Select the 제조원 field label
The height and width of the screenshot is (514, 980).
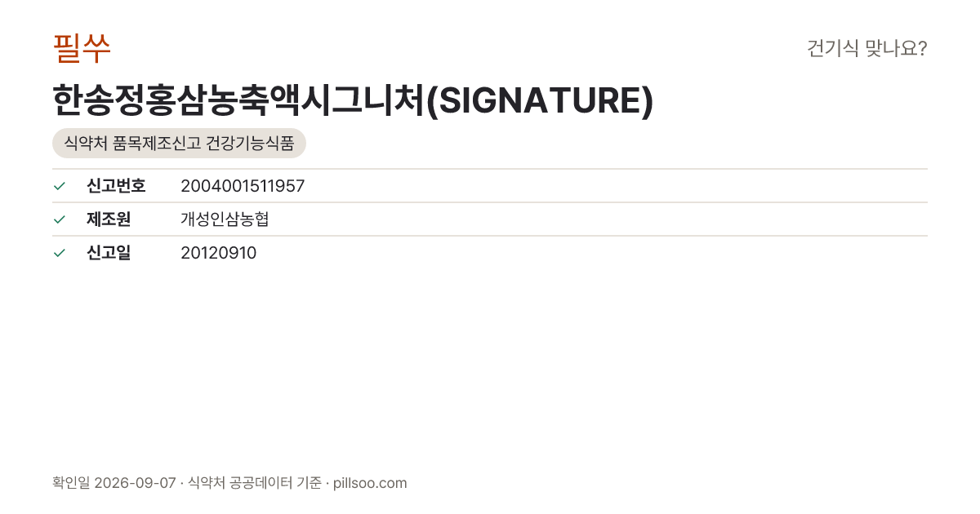109,219
